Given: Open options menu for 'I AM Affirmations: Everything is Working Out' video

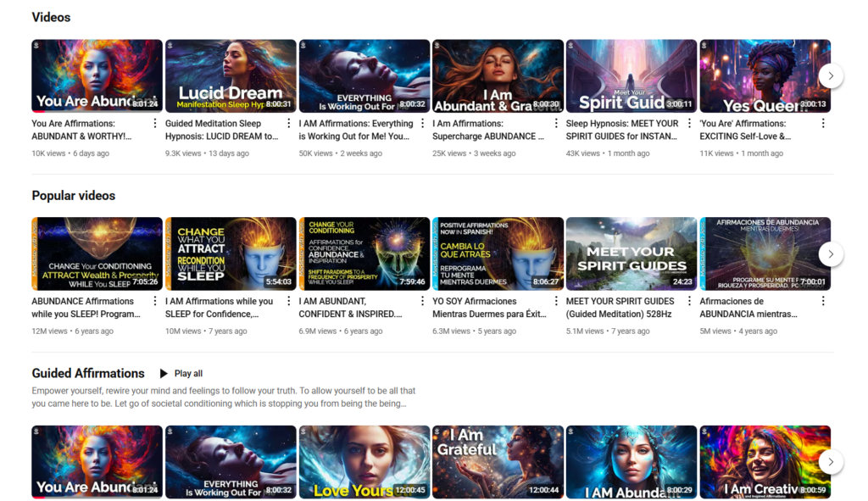Looking at the screenshot, I should coord(422,124).
